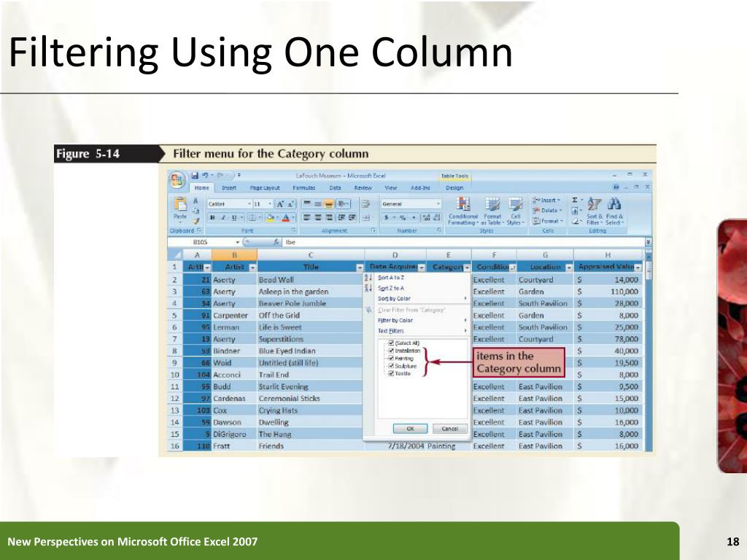The height and width of the screenshot is (560, 747).
Task: Click the Paste clipboard icon
Action: [180, 204]
